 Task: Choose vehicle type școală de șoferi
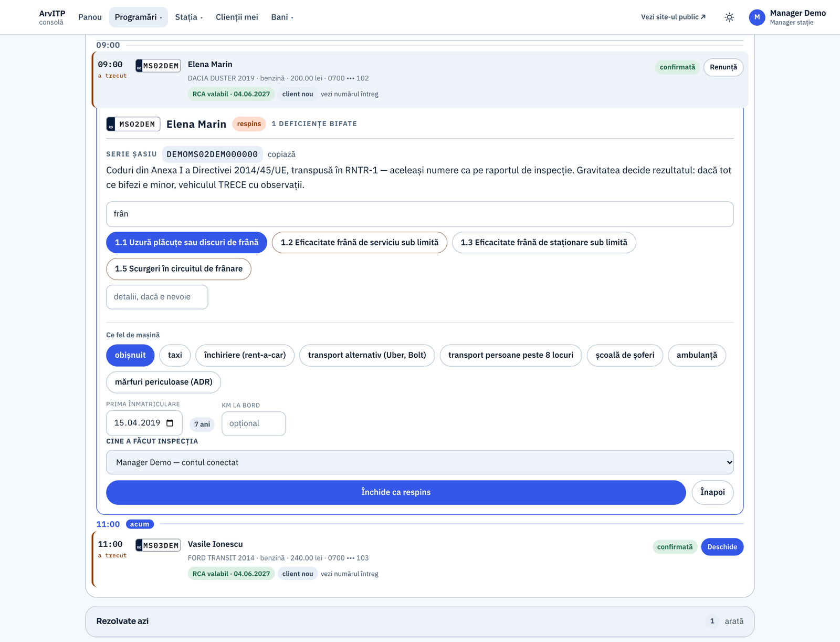click(x=625, y=356)
